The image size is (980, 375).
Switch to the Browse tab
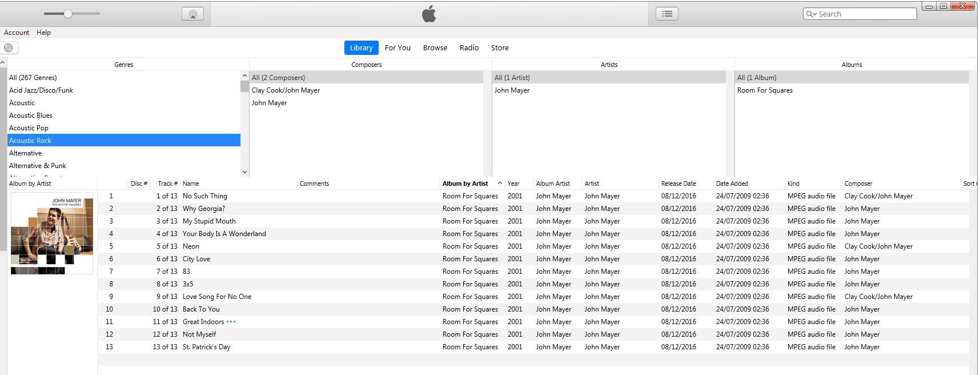435,48
